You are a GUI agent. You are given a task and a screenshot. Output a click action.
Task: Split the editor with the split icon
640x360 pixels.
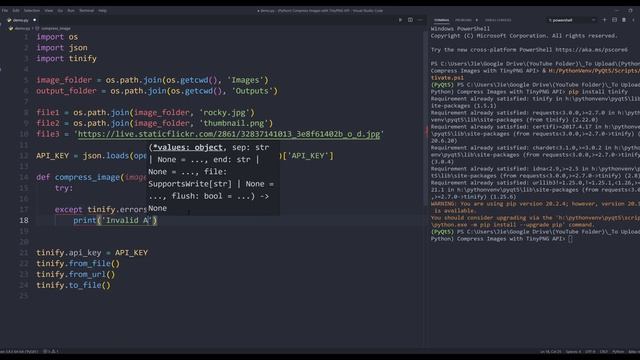tap(410, 20)
